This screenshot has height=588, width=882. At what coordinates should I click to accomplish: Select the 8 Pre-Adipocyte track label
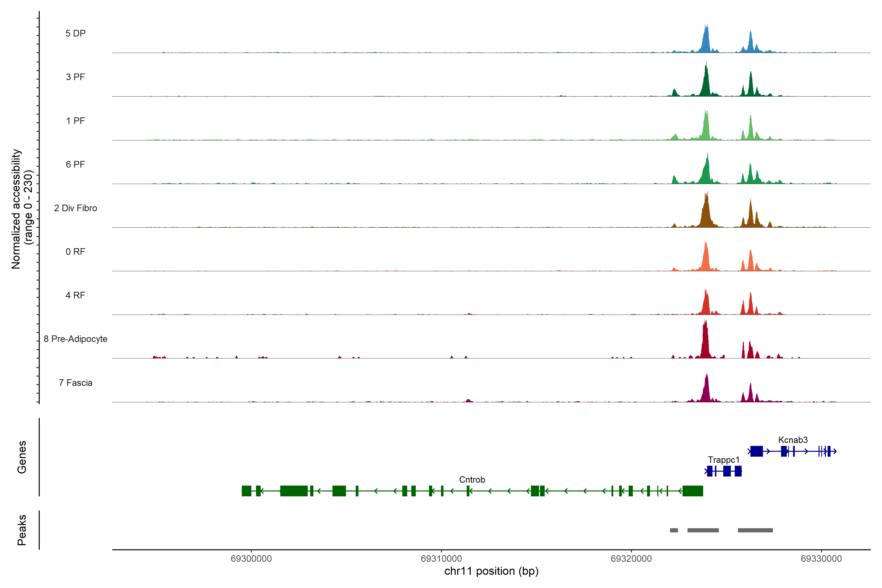75,339
